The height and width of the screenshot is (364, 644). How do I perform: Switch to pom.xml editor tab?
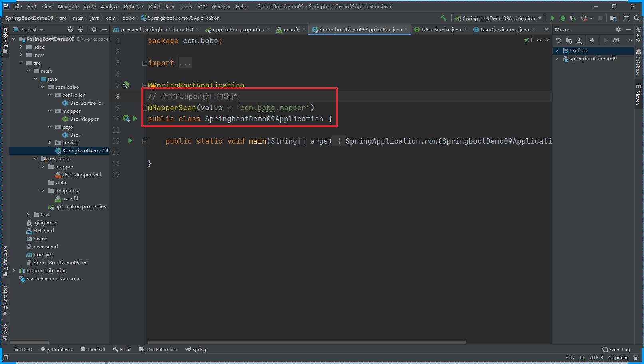coord(157,29)
